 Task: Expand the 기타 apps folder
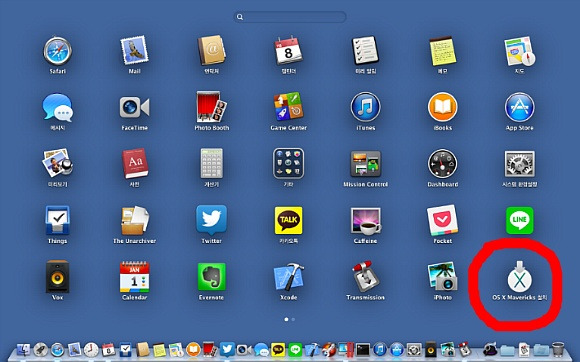(x=288, y=163)
